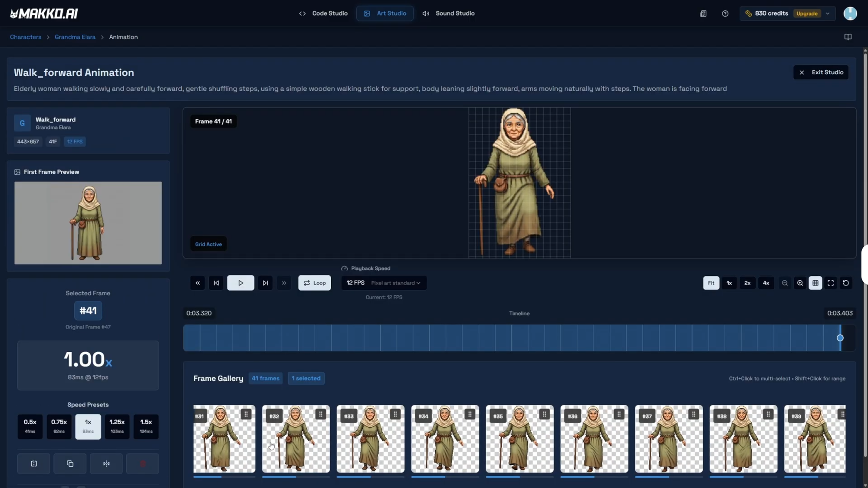Expand the credits dropdown chevron
Screen dimensions: 868x488
(828, 13)
